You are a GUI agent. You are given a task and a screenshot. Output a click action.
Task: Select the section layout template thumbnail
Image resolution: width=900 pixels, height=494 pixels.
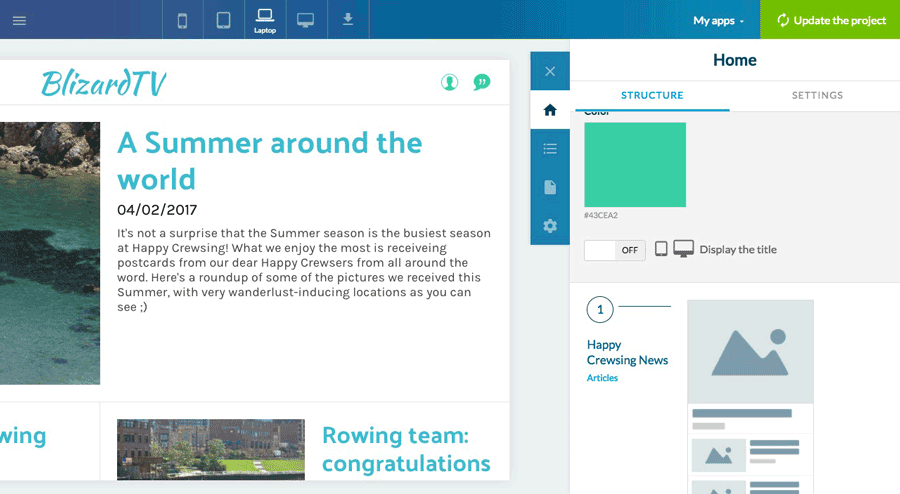tap(750, 396)
